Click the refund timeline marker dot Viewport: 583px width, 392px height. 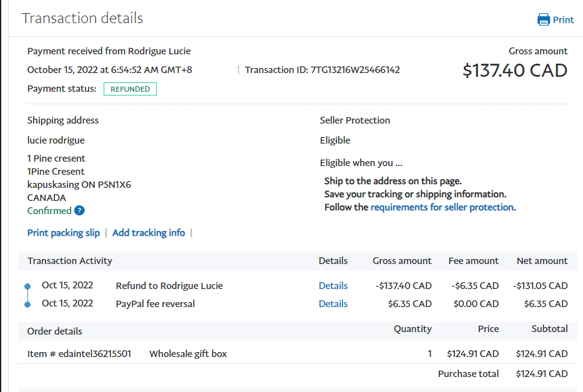point(27,287)
